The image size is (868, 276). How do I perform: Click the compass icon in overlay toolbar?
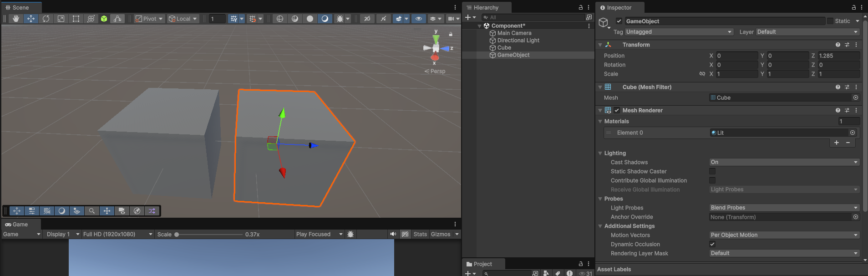pyautogui.click(x=137, y=211)
